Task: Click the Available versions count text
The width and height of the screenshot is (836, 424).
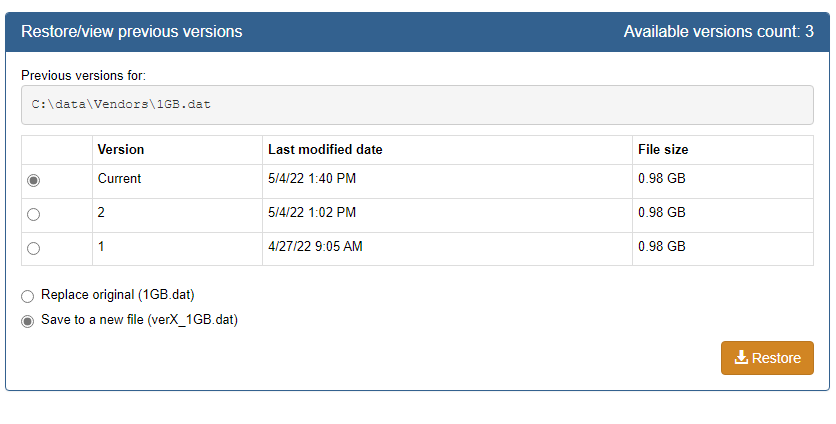Action: click(x=718, y=32)
